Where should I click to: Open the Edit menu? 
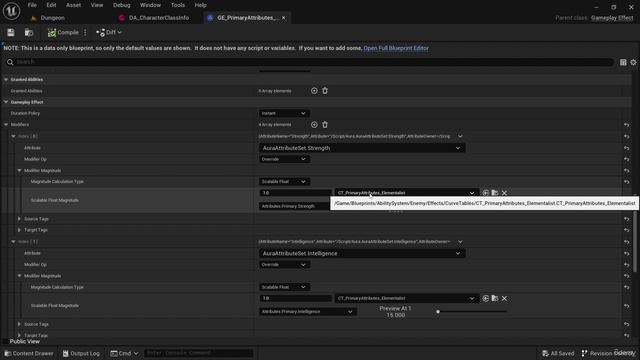[x=51, y=5]
